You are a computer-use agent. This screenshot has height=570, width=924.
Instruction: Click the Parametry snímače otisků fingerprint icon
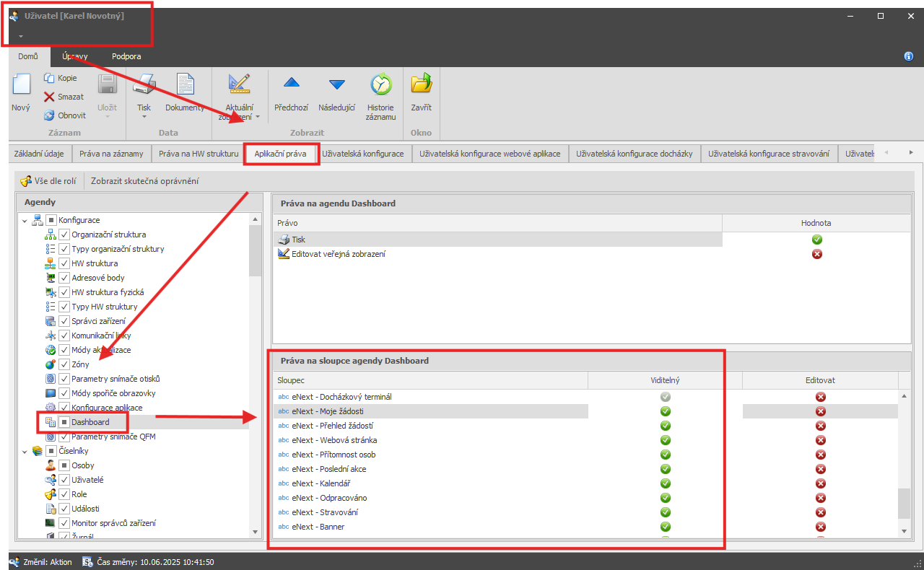pyautogui.click(x=51, y=379)
